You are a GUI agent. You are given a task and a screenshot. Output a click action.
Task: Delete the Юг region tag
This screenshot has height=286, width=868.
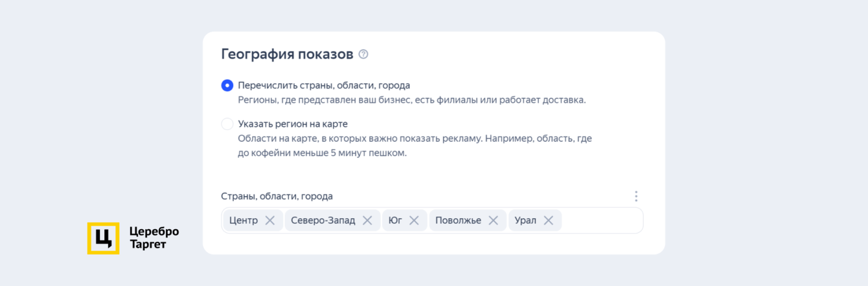pyautogui.click(x=414, y=221)
